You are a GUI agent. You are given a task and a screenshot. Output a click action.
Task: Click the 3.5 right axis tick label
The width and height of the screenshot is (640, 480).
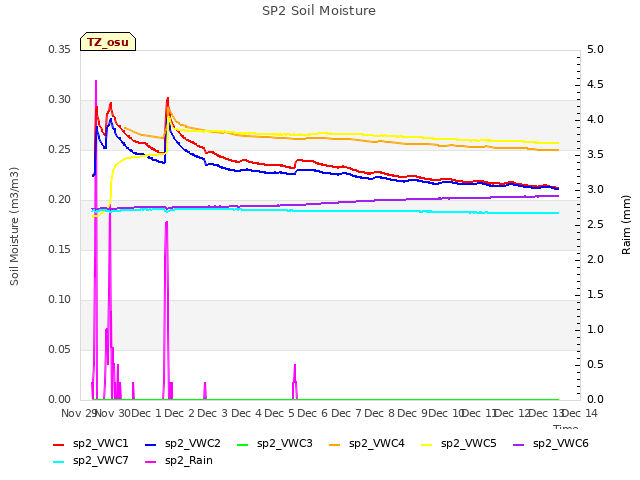(595, 155)
